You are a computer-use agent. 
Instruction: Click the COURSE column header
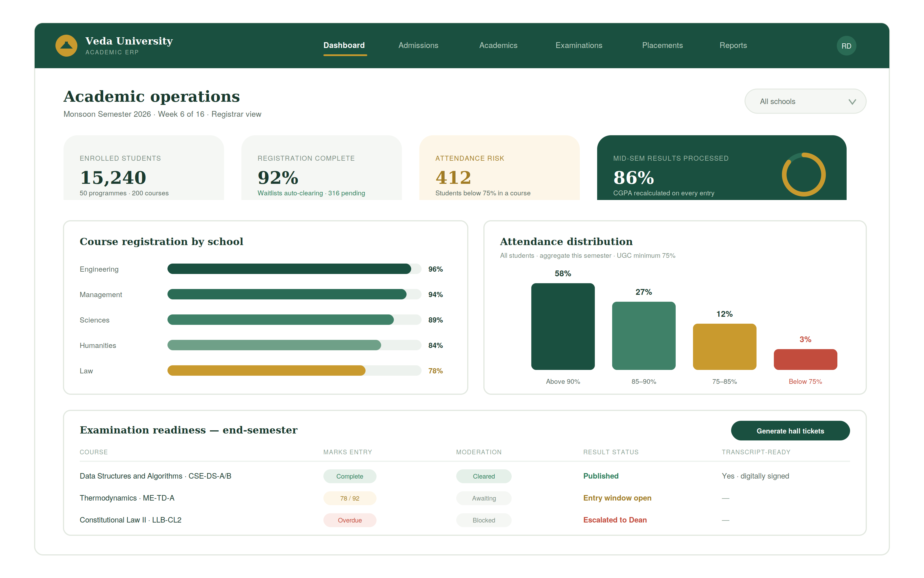pyautogui.click(x=94, y=452)
